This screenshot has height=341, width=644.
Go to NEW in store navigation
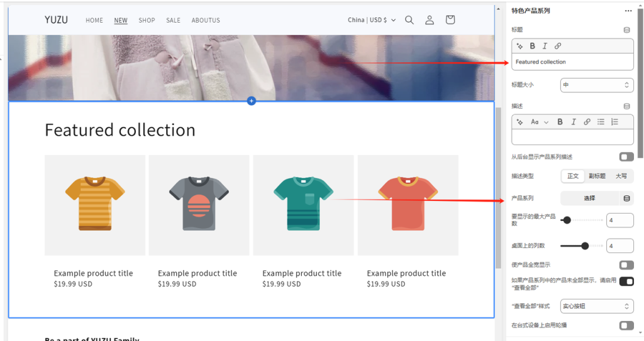121,20
